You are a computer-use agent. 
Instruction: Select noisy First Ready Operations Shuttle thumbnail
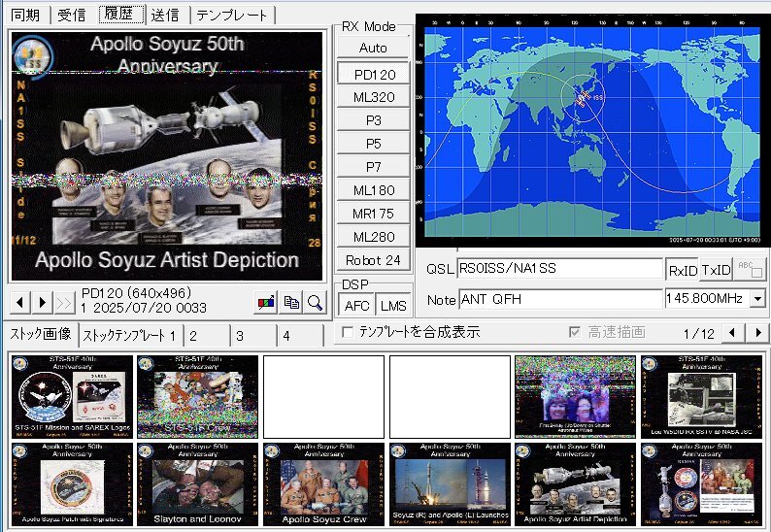(x=575, y=397)
